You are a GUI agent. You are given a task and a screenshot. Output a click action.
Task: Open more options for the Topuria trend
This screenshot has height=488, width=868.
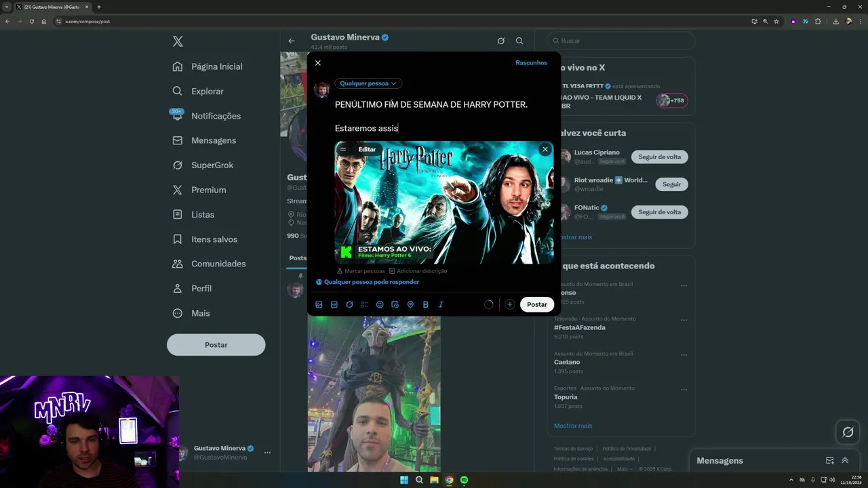(684, 389)
